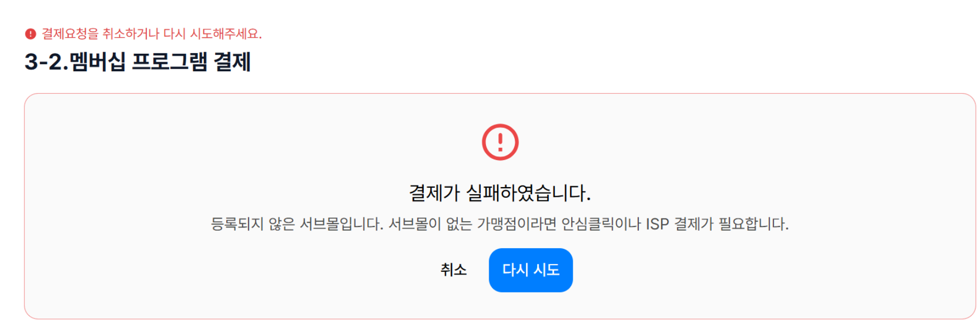The height and width of the screenshot is (336, 980).
Task: Click the red 결제요청을 취소하거나 다시 시도해주세요 message
Action: pos(152,33)
